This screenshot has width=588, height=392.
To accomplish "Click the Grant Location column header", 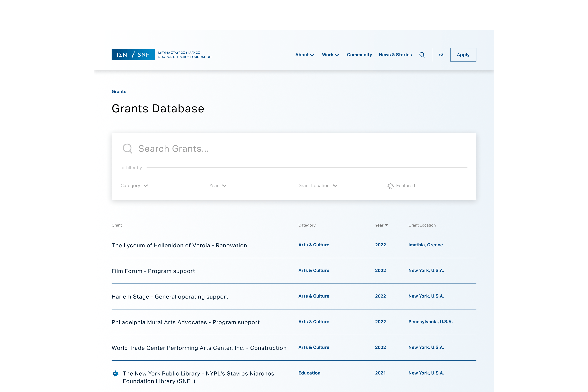I will pos(422,225).
